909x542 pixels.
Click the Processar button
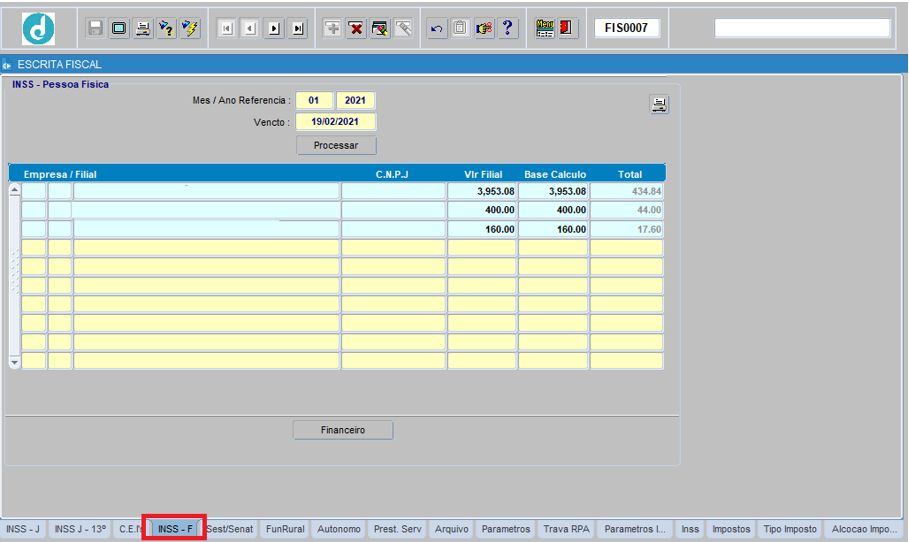pyautogui.click(x=336, y=145)
